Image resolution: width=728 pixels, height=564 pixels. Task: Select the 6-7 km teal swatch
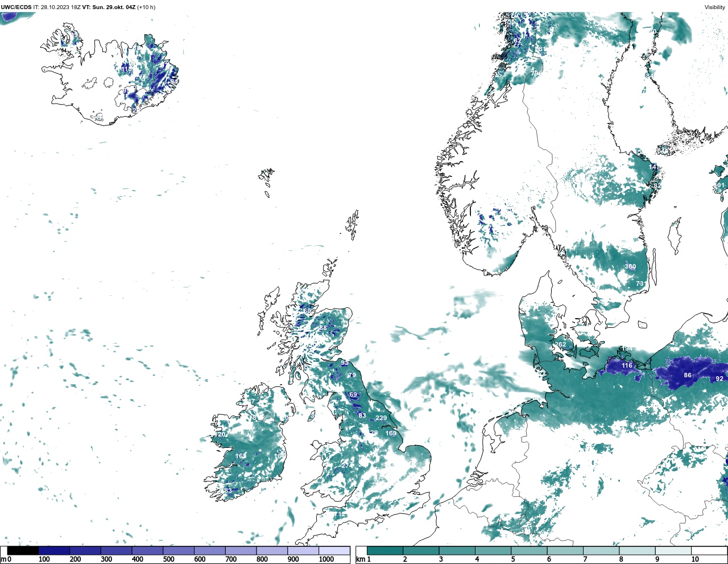565,550
